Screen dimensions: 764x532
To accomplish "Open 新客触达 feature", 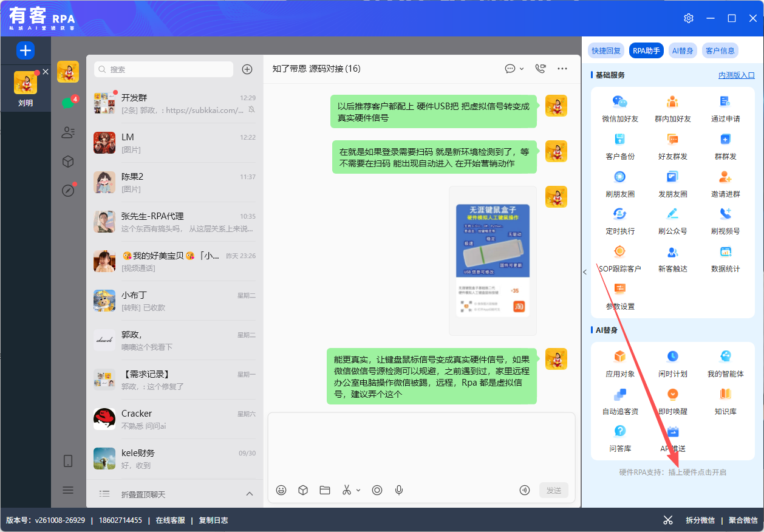I will 672,259.
